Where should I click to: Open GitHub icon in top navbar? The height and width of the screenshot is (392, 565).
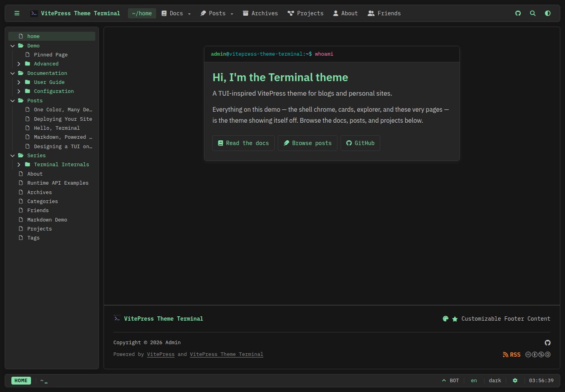tap(518, 13)
